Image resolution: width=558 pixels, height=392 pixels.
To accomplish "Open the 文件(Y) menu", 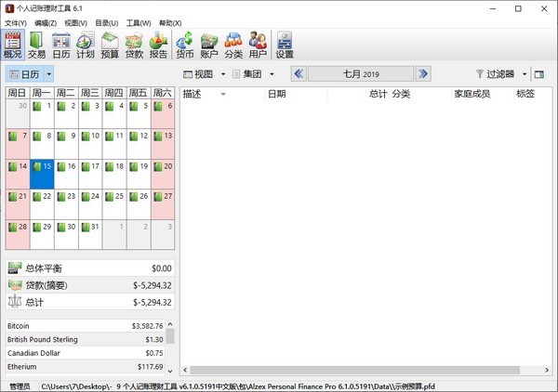I will pos(17,22).
